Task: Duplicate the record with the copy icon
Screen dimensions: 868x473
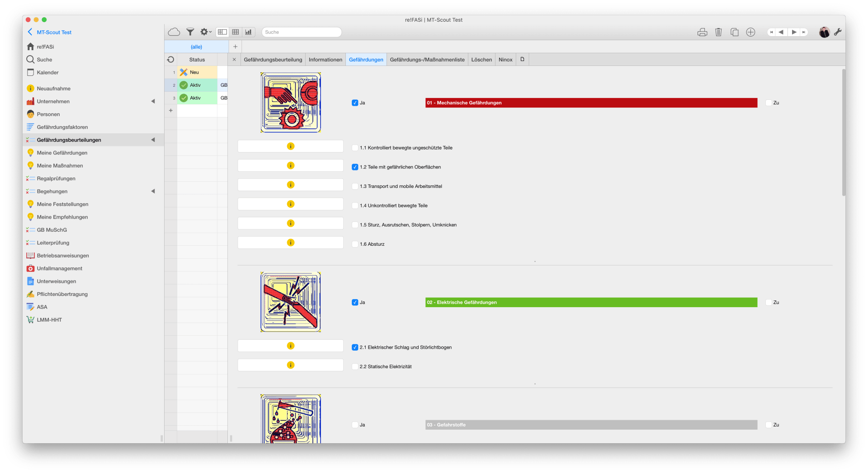Action: (x=735, y=32)
